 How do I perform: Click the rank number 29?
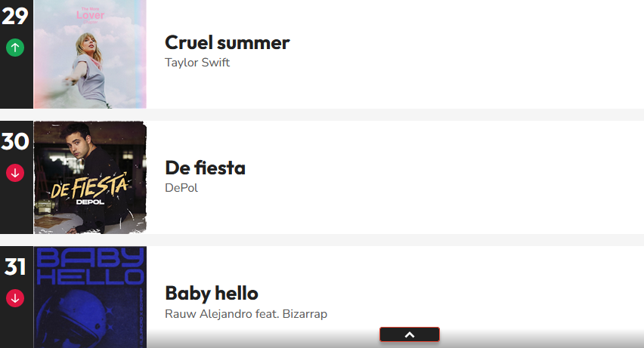click(15, 17)
